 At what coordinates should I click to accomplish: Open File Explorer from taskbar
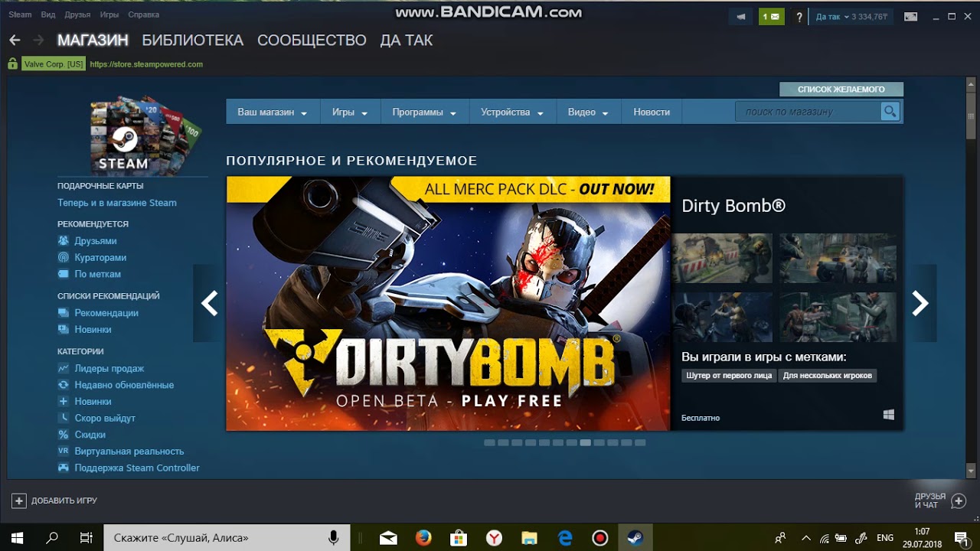tap(530, 538)
